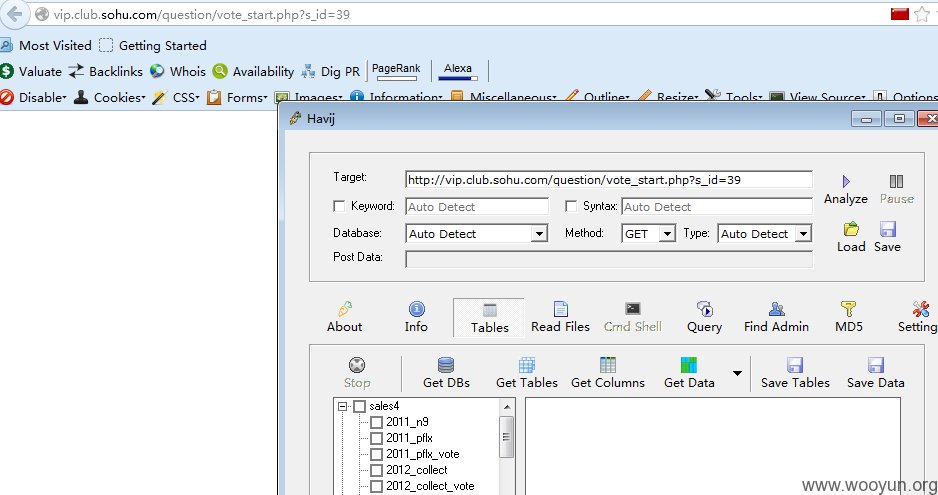
Task: Click the Get Data button
Action: tap(689, 373)
